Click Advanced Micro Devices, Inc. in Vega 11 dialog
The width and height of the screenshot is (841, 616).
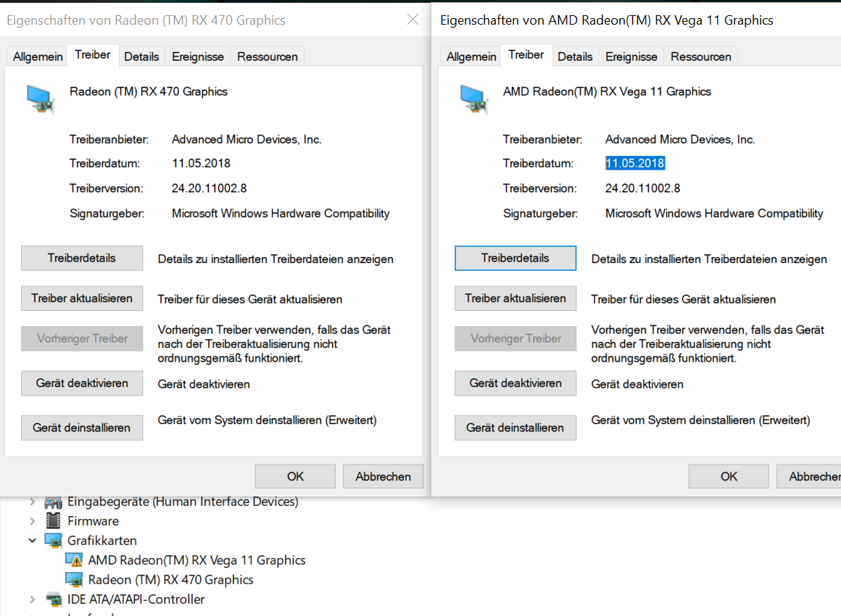click(680, 139)
